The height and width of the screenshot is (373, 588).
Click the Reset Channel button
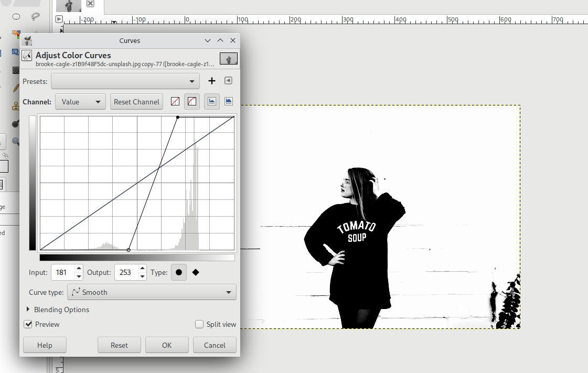(x=136, y=102)
